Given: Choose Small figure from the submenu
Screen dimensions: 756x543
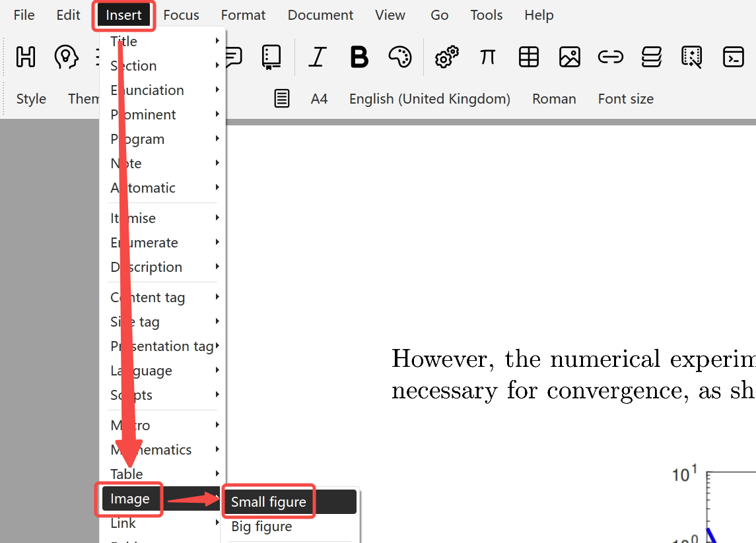Looking at the screenshot, I should [291, 502].
